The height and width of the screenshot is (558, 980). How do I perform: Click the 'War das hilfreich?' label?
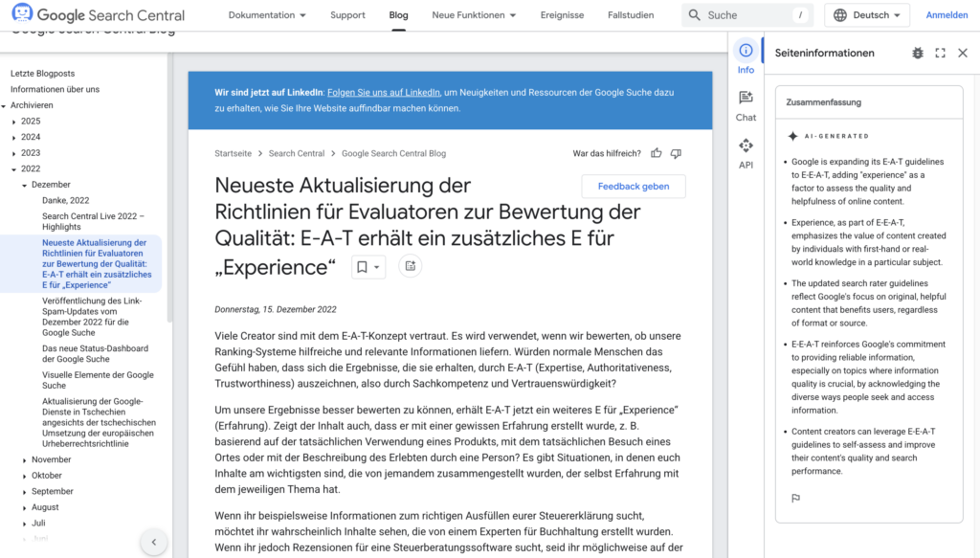pyautogui.click(x=607, y=153)
